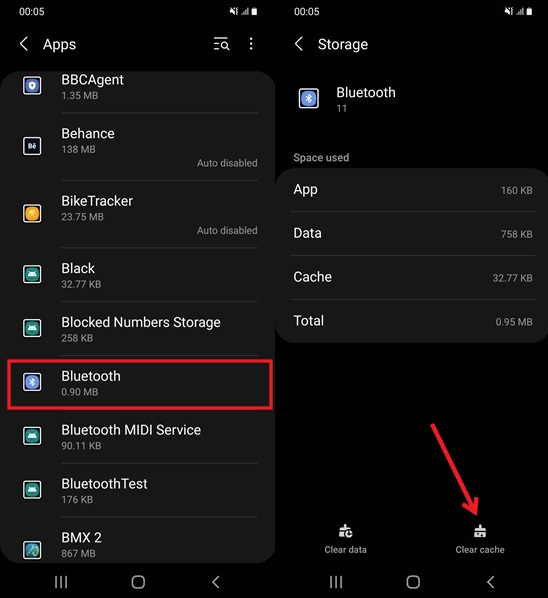Tap the App 160 KB row
The width and height of the screenshot is (548, 598).
click(x=413, y=190)
